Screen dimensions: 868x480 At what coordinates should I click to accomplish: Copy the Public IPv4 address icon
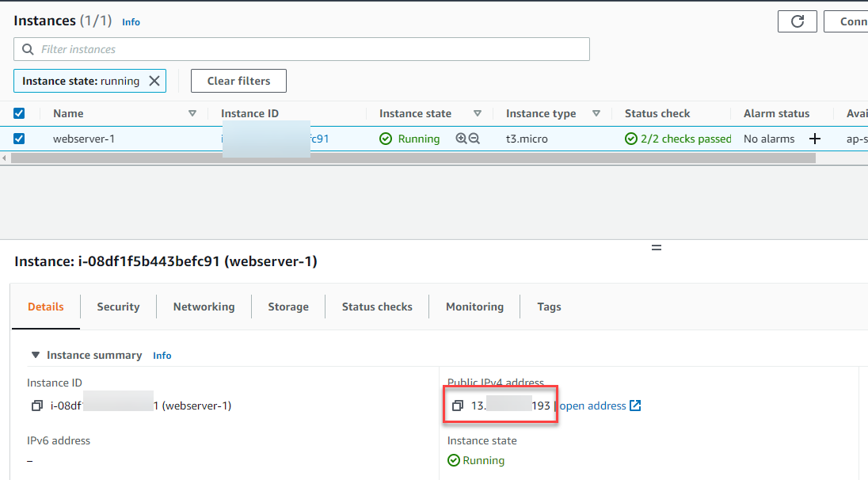pos(457,406)
